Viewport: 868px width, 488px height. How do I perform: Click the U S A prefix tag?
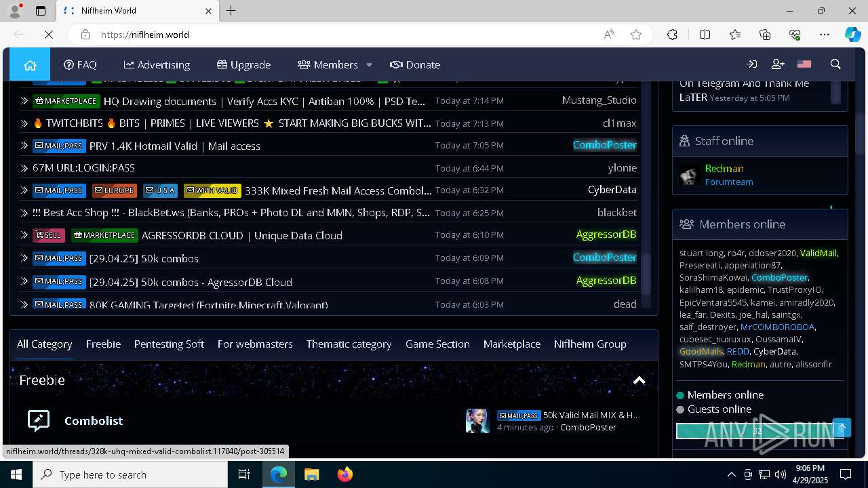pos(160,190)
